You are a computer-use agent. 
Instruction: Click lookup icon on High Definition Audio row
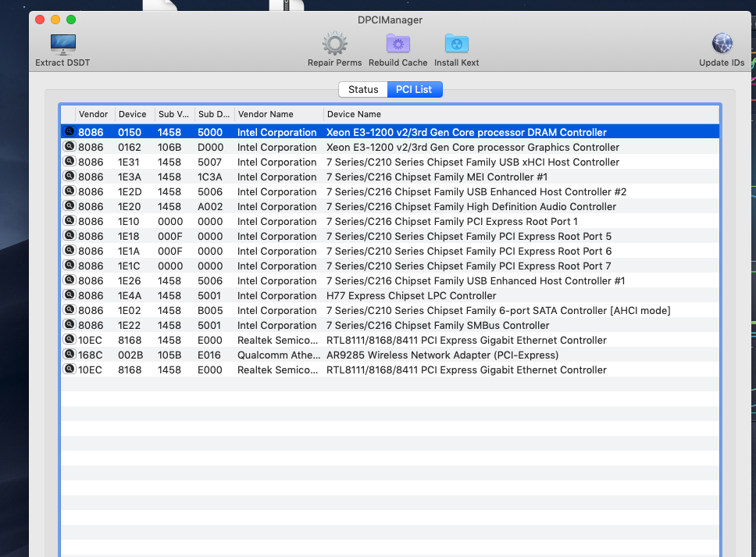(70, 206)
